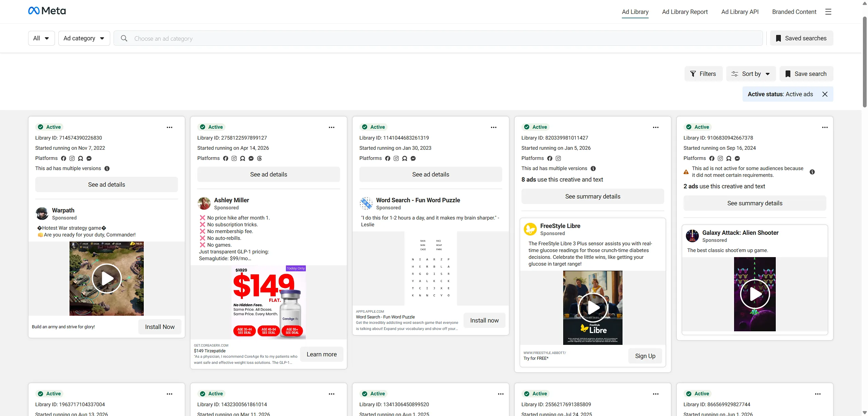
Task: Click Messenger platform icon on Warpath ad
Action: (89, 159)
